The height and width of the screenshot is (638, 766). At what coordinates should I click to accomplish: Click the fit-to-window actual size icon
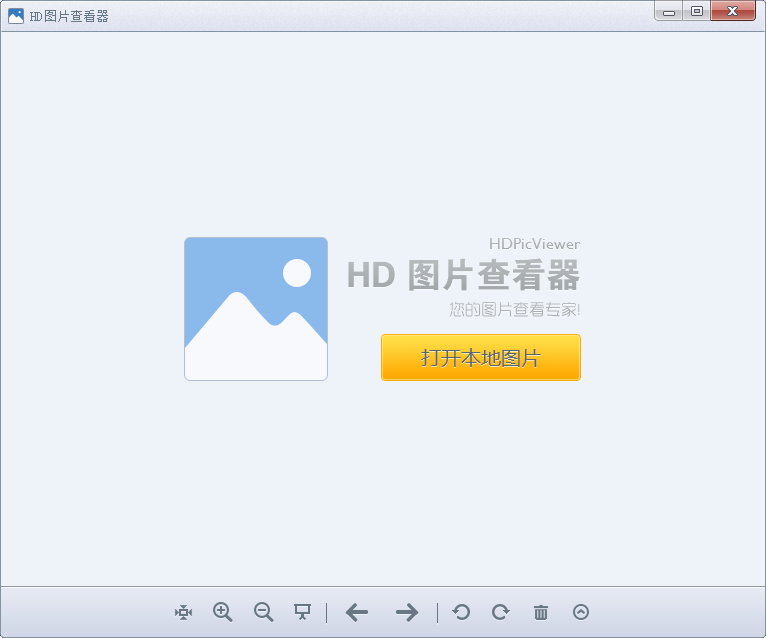[183, 612]
